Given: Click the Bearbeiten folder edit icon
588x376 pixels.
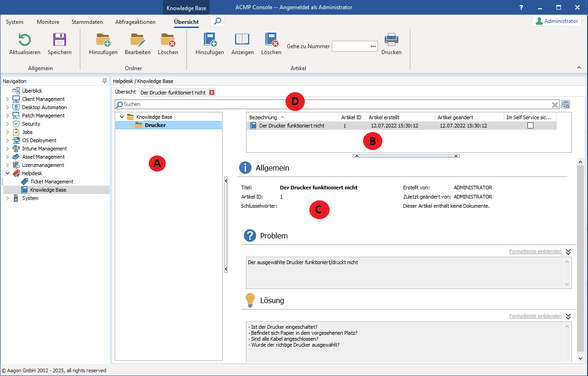Looking at the screenshot, I should click(137, 40).
